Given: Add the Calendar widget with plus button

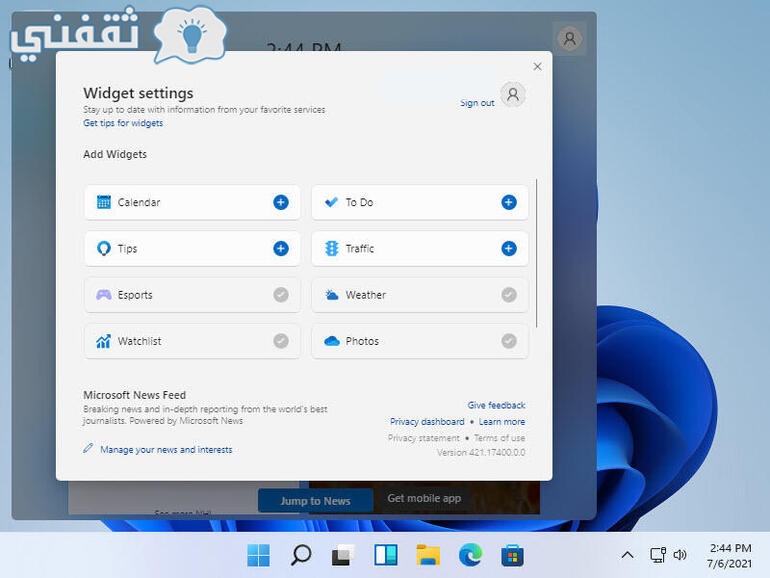Looking at the screenshot, I should pyautogui.click(x=281, y=202).
